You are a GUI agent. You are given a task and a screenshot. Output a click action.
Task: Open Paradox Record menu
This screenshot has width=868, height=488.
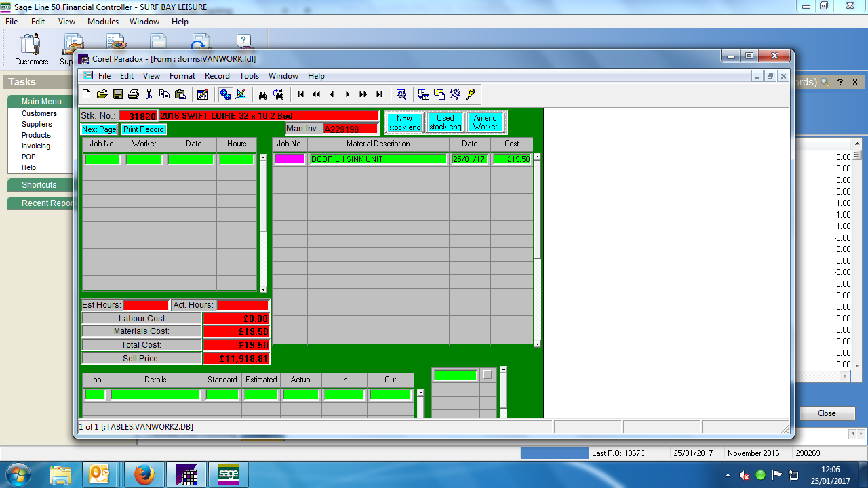(217, 76)
